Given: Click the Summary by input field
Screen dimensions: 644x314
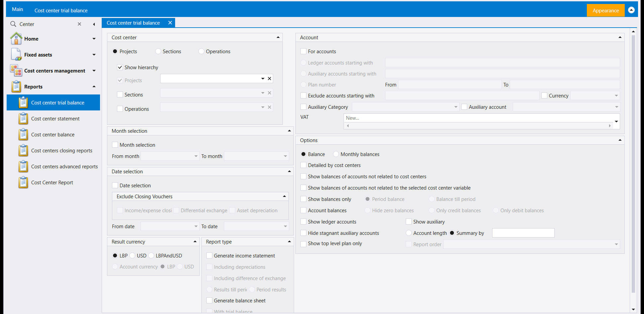Looking at the screenshot, I should click(523, 233).
